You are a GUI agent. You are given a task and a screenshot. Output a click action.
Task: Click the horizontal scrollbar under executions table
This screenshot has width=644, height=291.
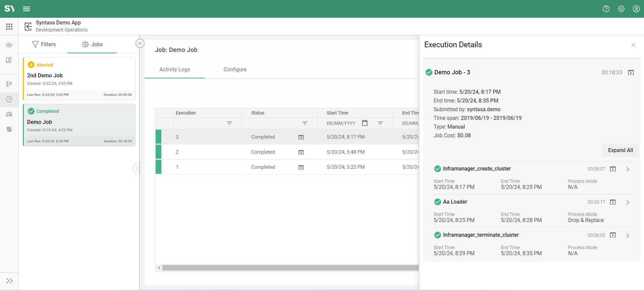coord(290,268)
